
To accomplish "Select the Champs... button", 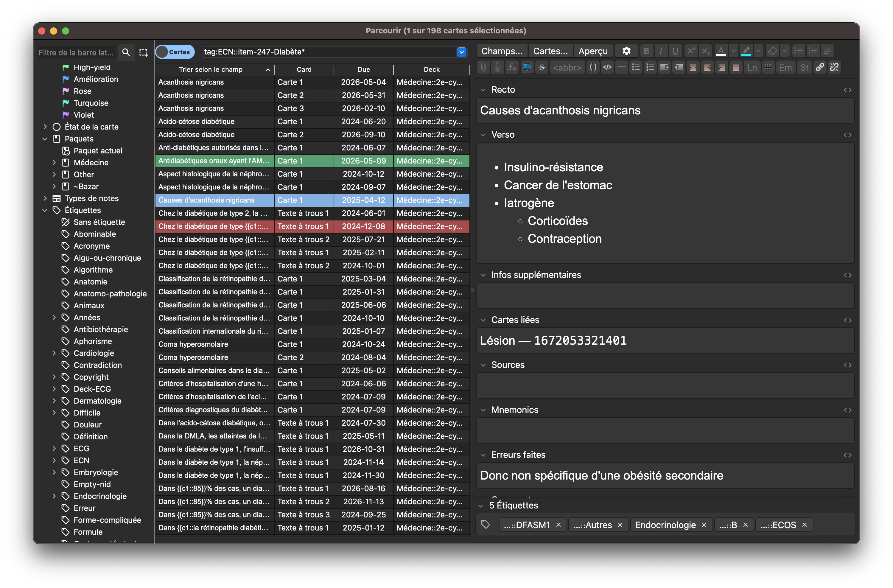I will pos(501,51).
